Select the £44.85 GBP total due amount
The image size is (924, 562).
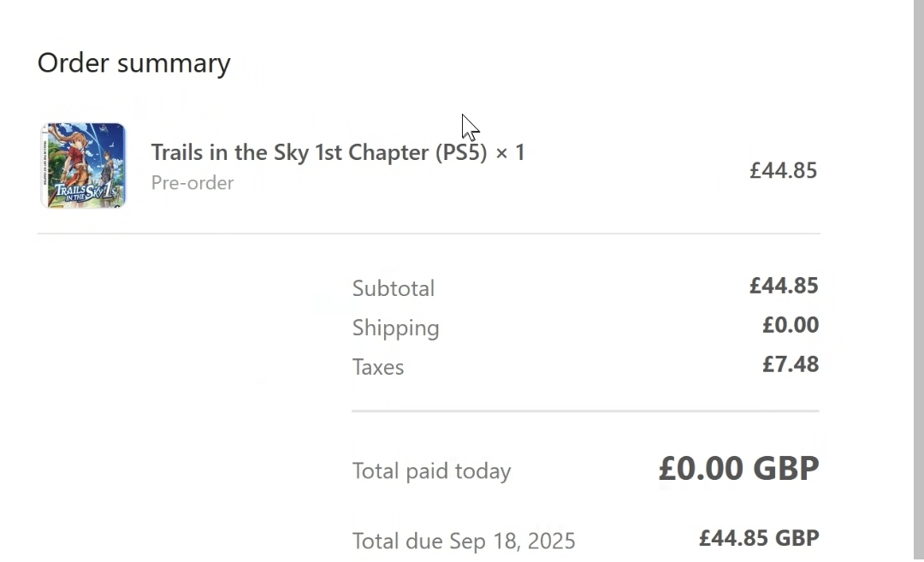(x=759, y=538)
